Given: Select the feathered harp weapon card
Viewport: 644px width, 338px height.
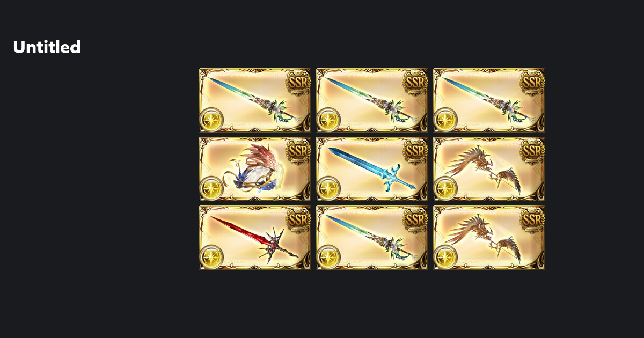Looking at the screenshot, I should pyautogui.click(x=255, y=169).
